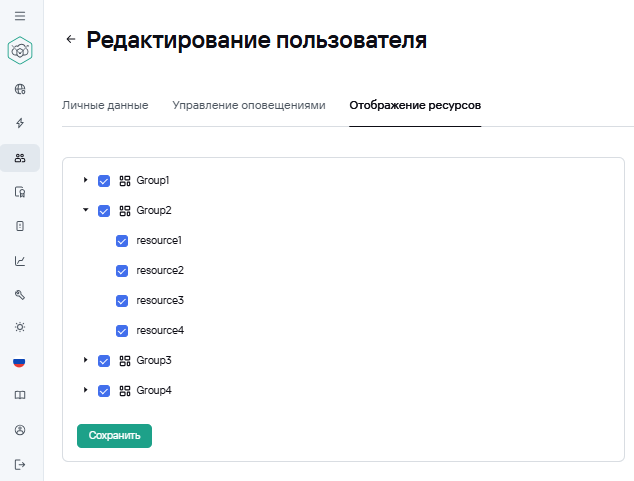Expand the Group1 tree node
The width and height of the screenshot is (634, 481).
tap(85, 180)
